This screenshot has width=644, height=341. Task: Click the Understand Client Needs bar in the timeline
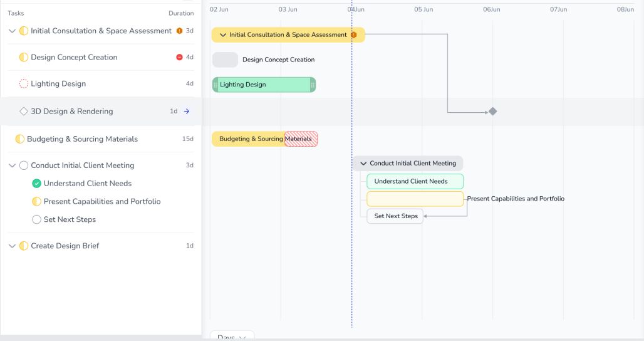coord(415,182)
